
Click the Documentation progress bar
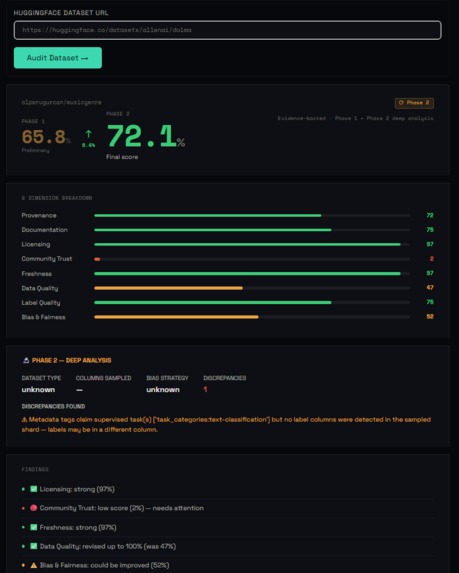(252, 230)
